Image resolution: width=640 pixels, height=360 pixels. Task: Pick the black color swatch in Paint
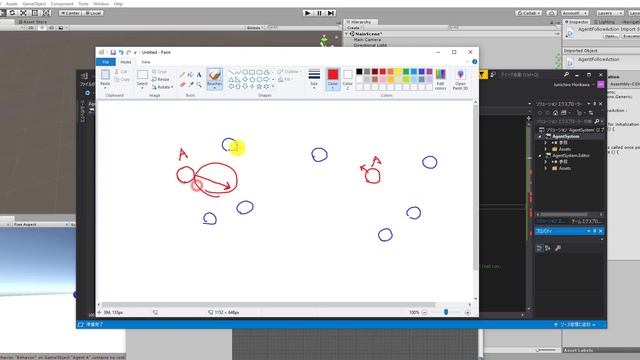(359, 72)
